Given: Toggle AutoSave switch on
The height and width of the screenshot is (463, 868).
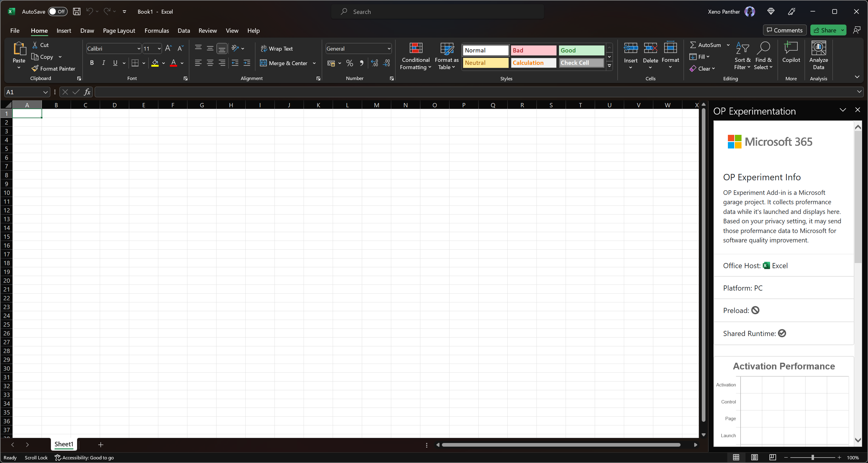Looking at the screenshot, I should [x=57, y=12].
